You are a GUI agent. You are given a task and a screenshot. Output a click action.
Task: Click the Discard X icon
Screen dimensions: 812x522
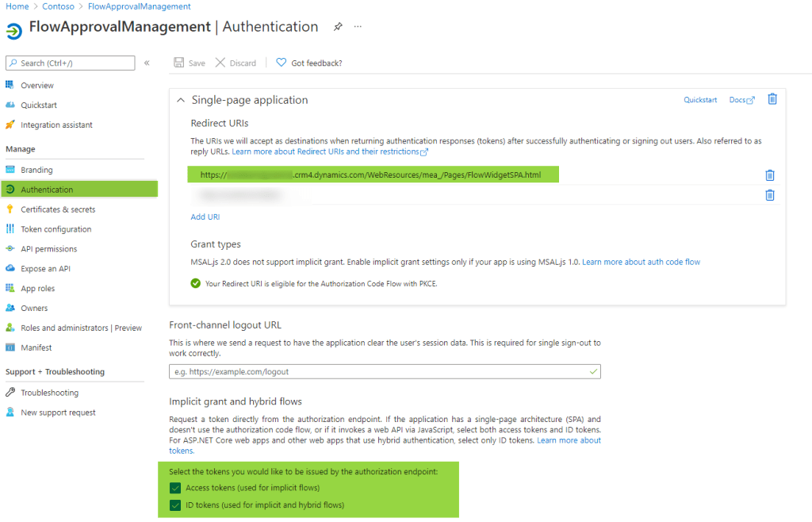220,63
